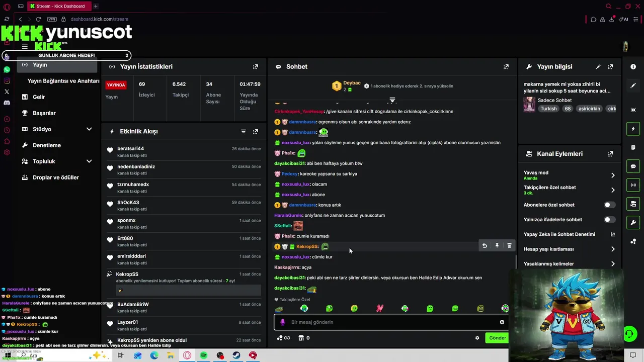644x362 pixels.
Task: Open the Etkinlik Akışı filter icon
Action: (x=244, y=131)
